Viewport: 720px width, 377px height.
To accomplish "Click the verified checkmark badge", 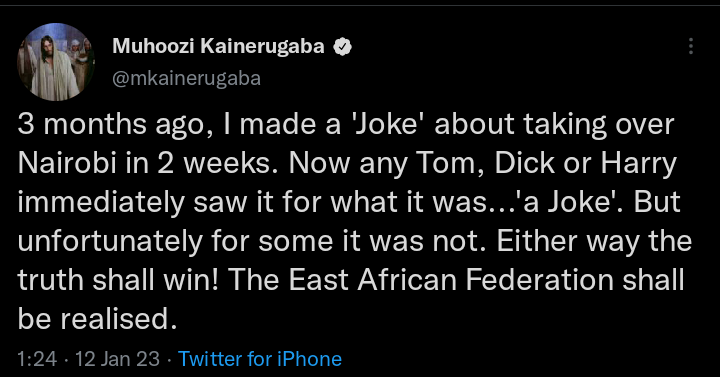I will point(342,47).
